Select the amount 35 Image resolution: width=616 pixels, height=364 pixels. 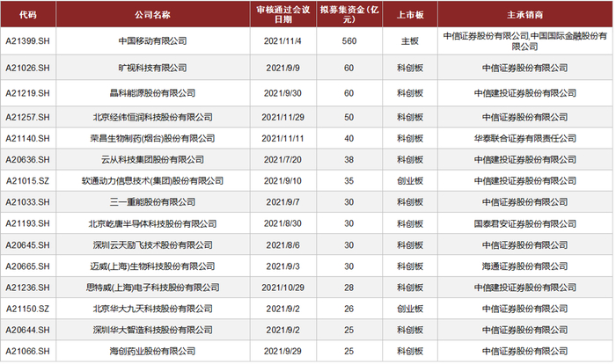pos(349,180)
